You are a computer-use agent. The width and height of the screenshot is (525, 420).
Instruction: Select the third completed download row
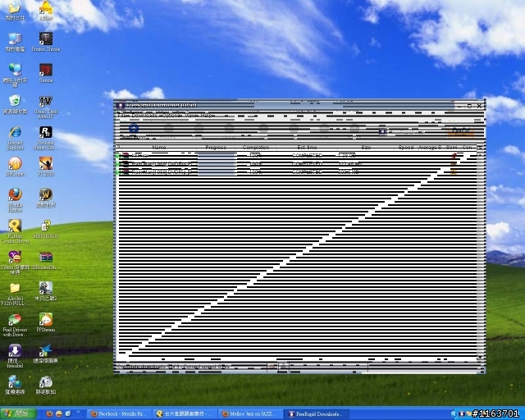[x=296, y=171]
